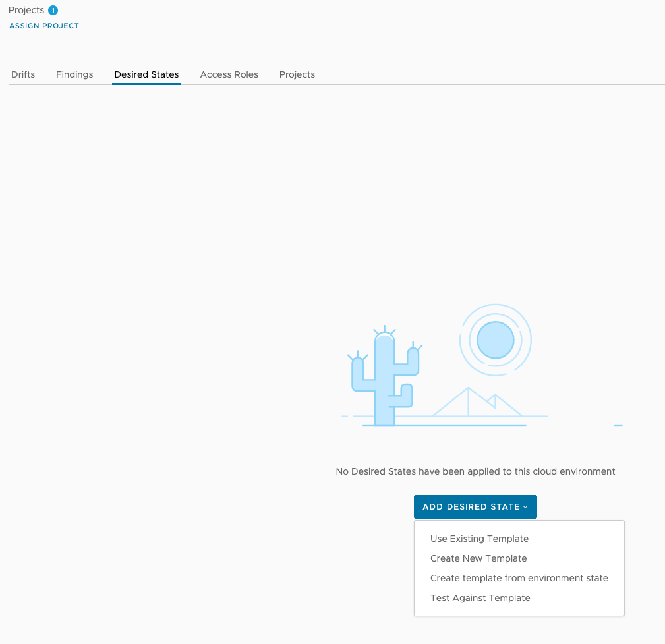Open the Access Roles tab
665x644 pixels.
coord(229,74)
